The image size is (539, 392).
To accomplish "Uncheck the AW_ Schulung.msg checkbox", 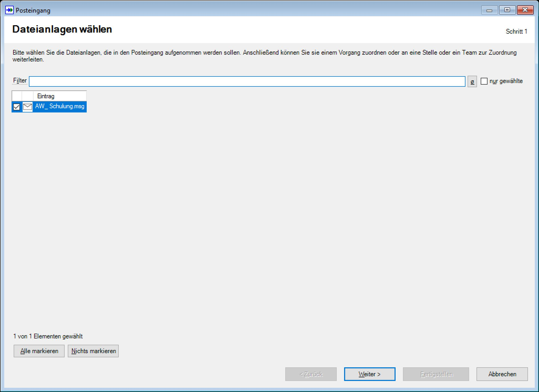I will click(x=17, y=107).
